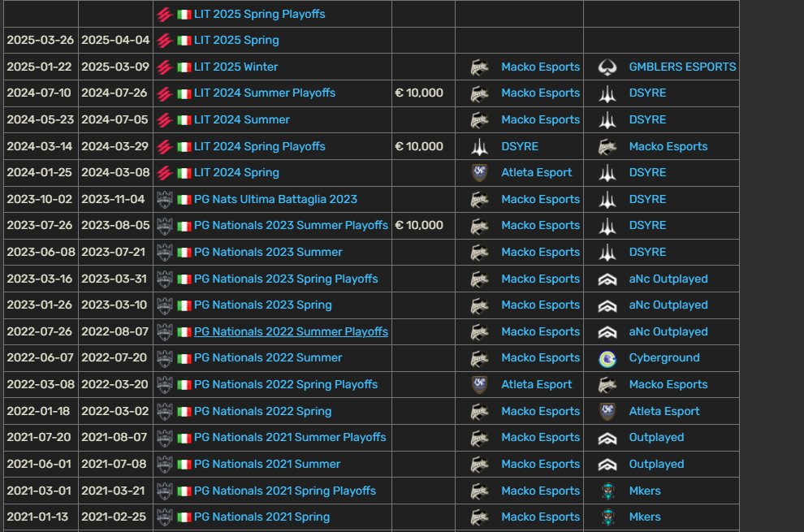Click LIT league logo beside LIT 2025 Winter
The width and height of the screenshot is (804, 532).
pos(164,67)
